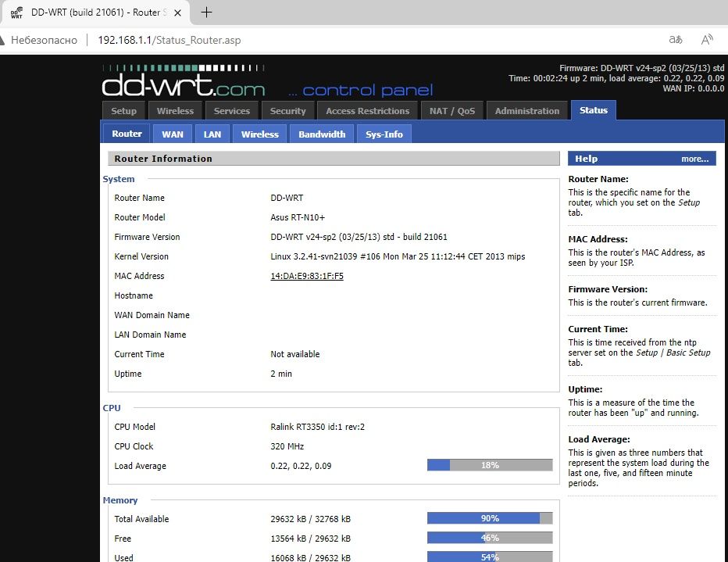Click the Current Time value "Not available"
This screenshot has height=562, width=728.
[x=295, y=354]
